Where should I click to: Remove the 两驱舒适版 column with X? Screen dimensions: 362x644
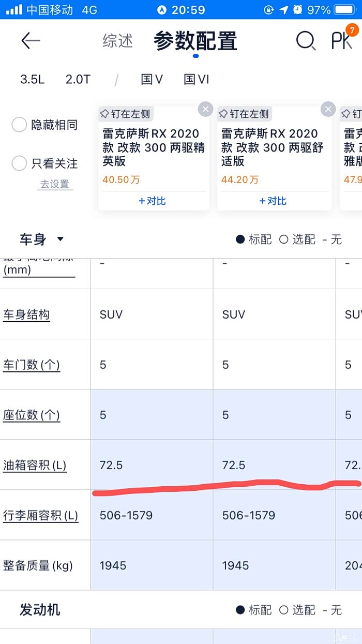pyautogui.click(x=328, y=109)
